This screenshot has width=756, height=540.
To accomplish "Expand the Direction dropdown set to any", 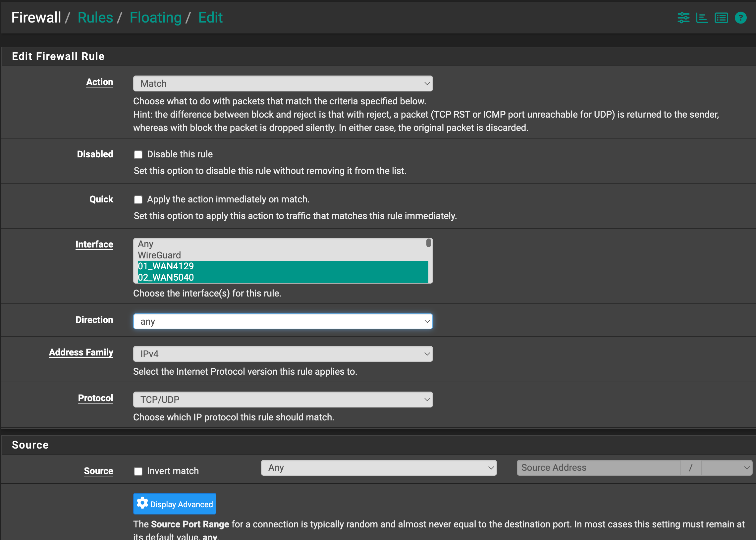I will click(x=283, y=321).
